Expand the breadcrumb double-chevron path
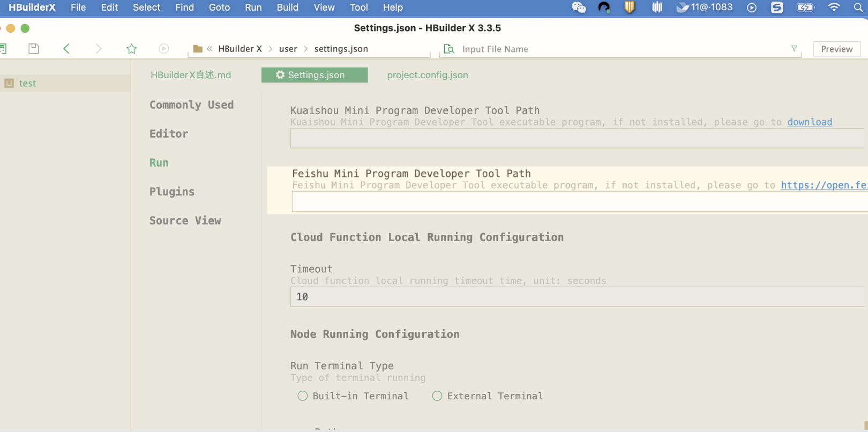 click(209, 49)
